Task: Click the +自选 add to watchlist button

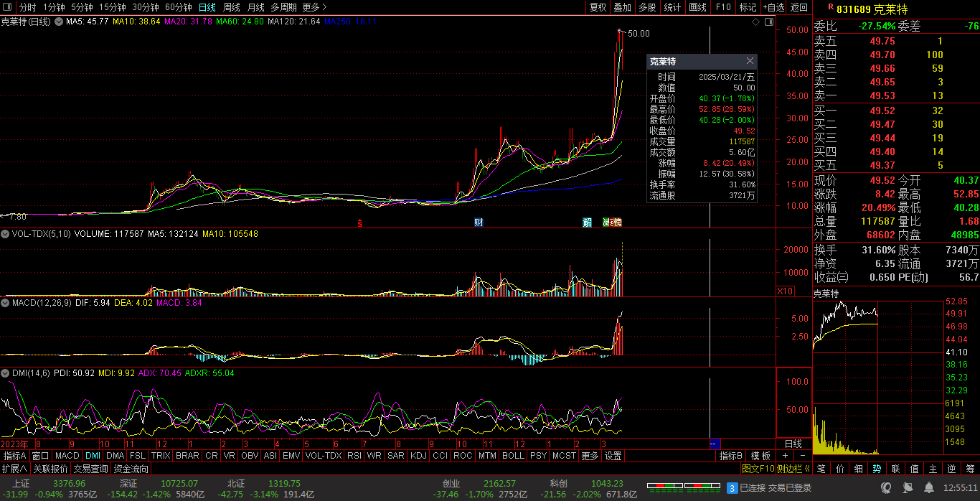Action: coord(773,7)
